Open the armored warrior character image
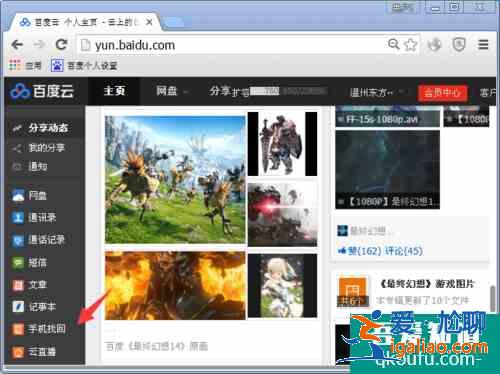This screenshot has width=500, height=374. tap(282, 144)
